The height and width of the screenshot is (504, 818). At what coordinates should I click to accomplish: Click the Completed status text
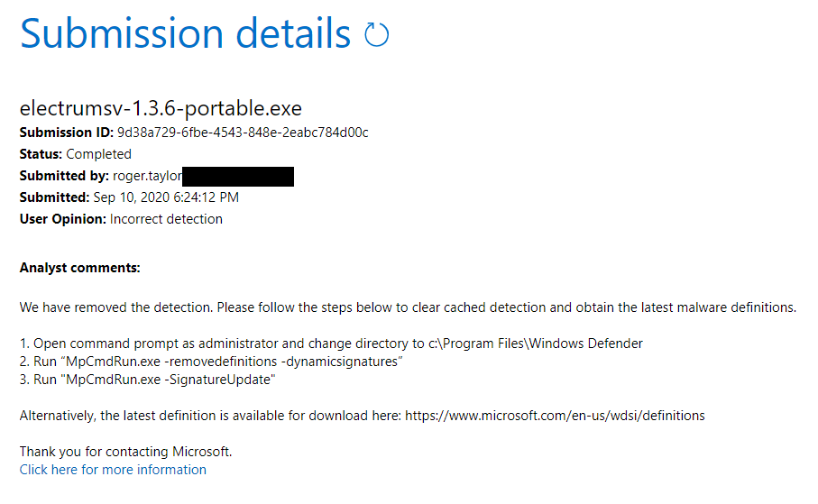98,154
